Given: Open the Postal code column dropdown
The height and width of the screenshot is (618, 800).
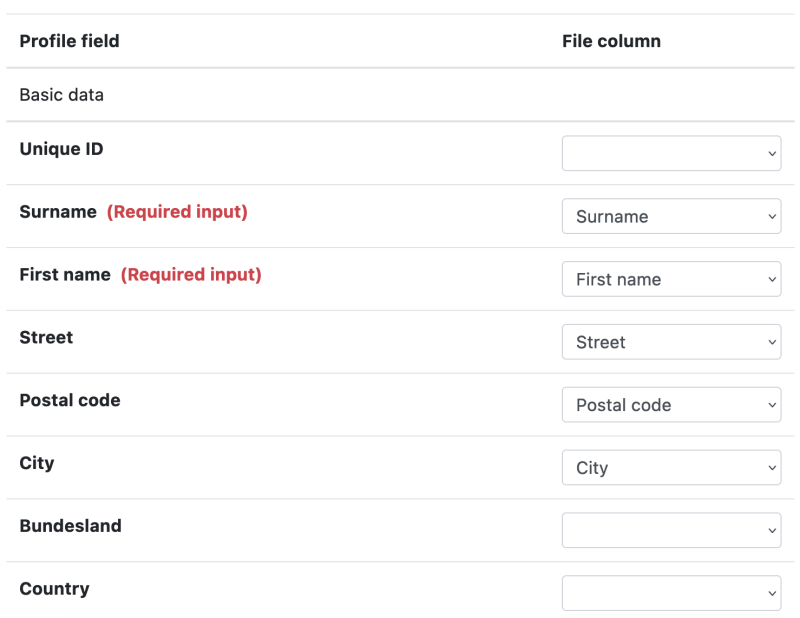Looking at the screenshot, I should point(670,405).
